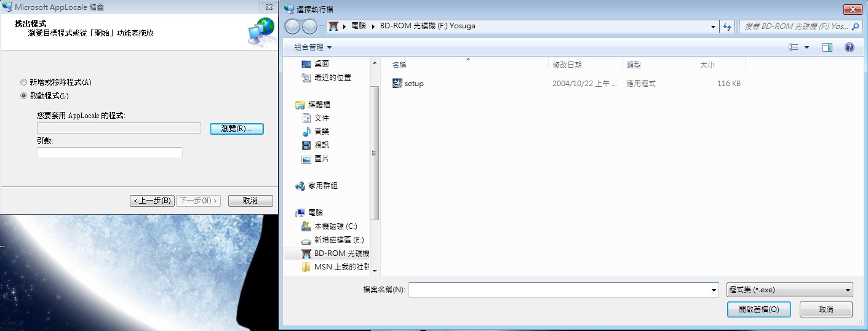The width and height of the screenshot is (868, 331).
Task: Open the 視訊 videos library
Action: pyautogui.click(x=315, y=145)
